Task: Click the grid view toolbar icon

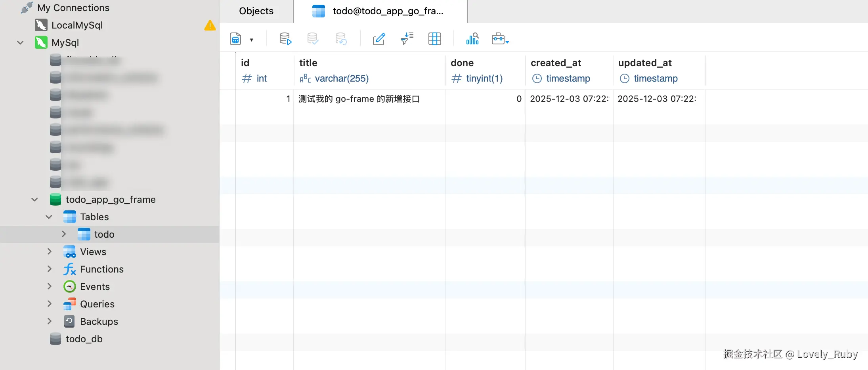Action: pos(435,39)
